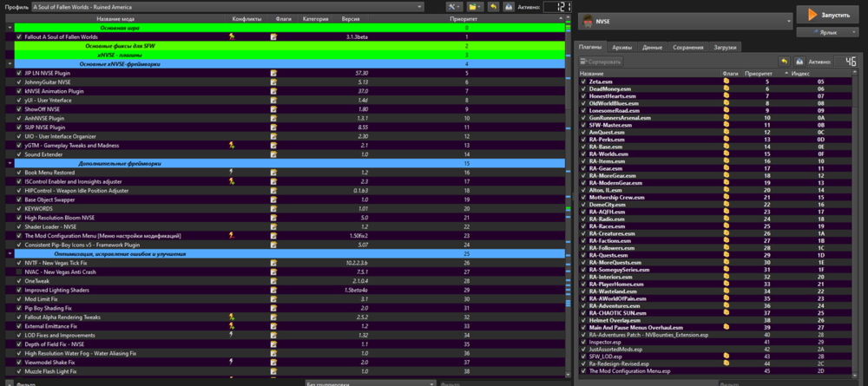The width and height of the screenshot is (868, 386).
Task: Toggle HonestHearts.esm plugin checkbox
Action: pyautogui.click(x=583, y=95)
